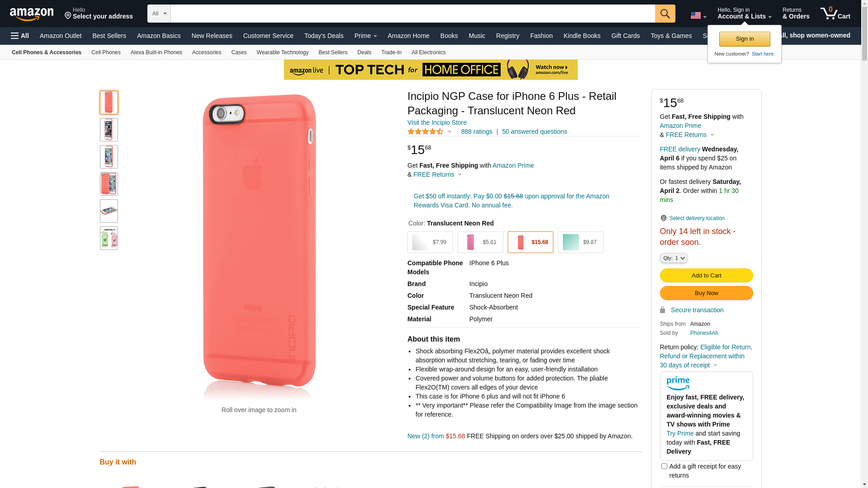This screenshot has height=488, width=868.
Task: Click the US flag language selector
Action: tap(698, 15)
